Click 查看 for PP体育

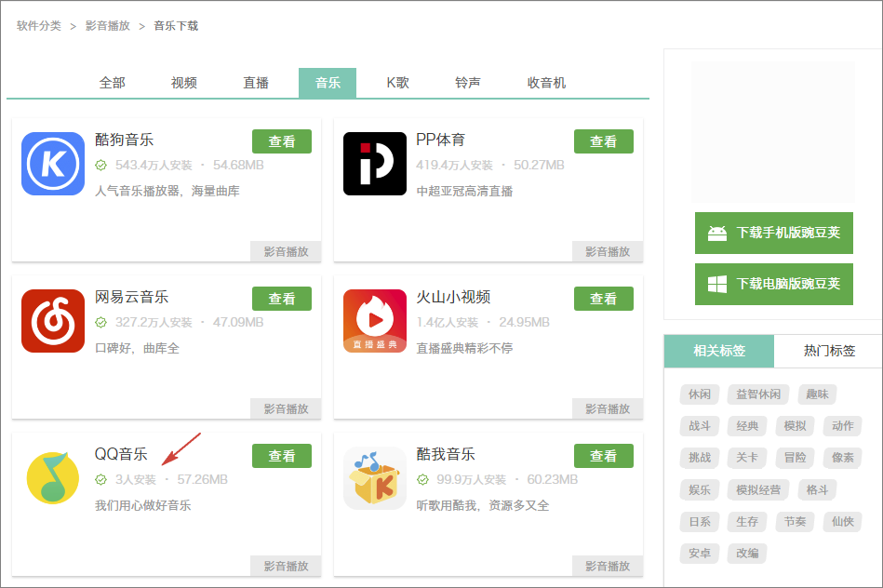(604, 141)
